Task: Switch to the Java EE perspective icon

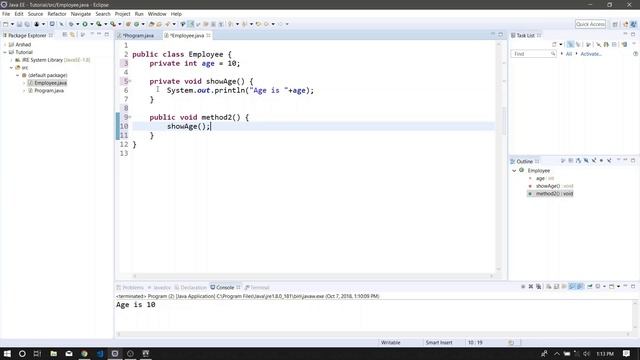Action: click(x=633, y=24)
